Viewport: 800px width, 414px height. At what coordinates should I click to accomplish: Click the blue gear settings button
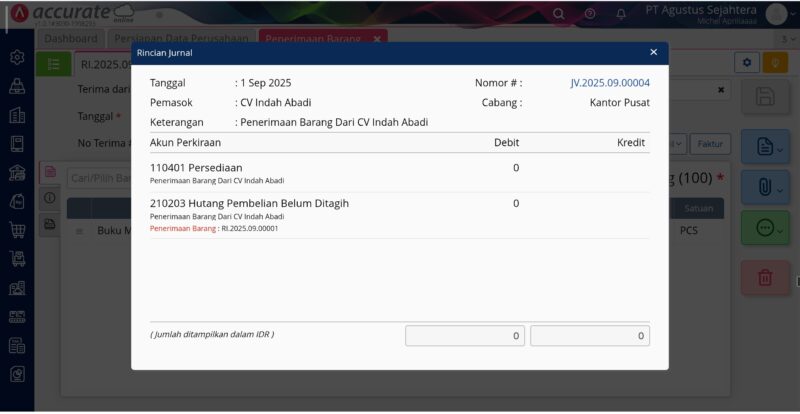coord(747,63)
